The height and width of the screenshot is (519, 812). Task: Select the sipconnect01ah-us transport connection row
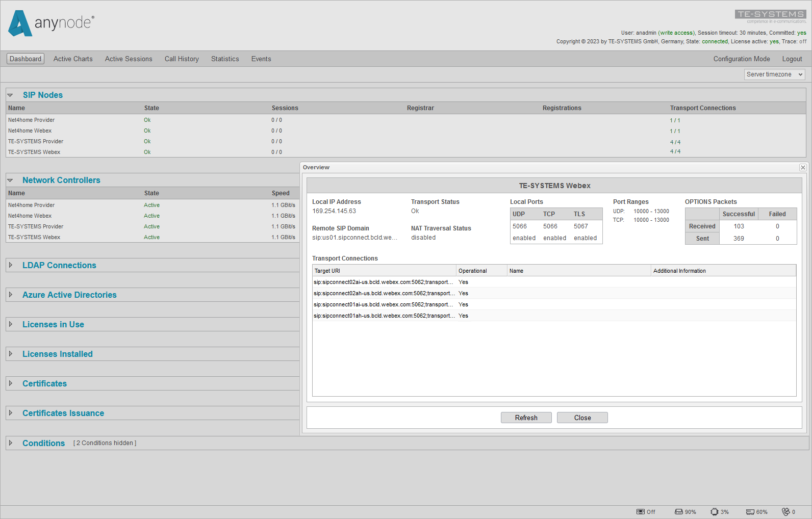[x=554, y=316]
